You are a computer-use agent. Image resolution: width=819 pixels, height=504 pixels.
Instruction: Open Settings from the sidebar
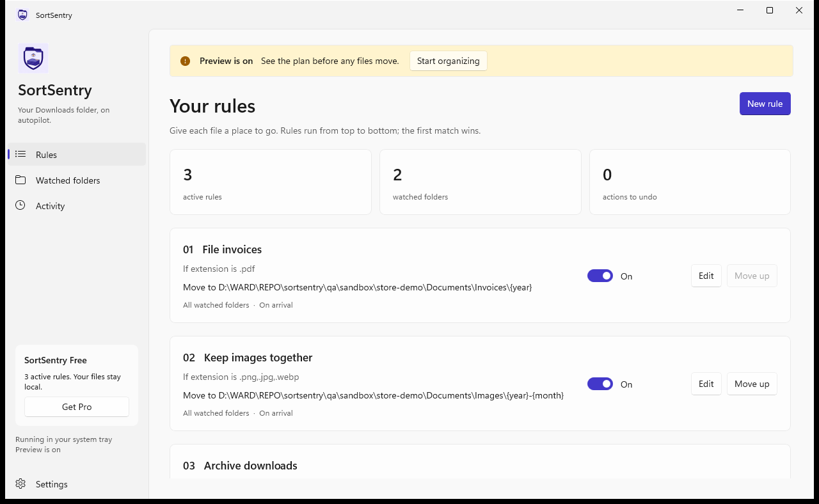click(x=76, y=484)
